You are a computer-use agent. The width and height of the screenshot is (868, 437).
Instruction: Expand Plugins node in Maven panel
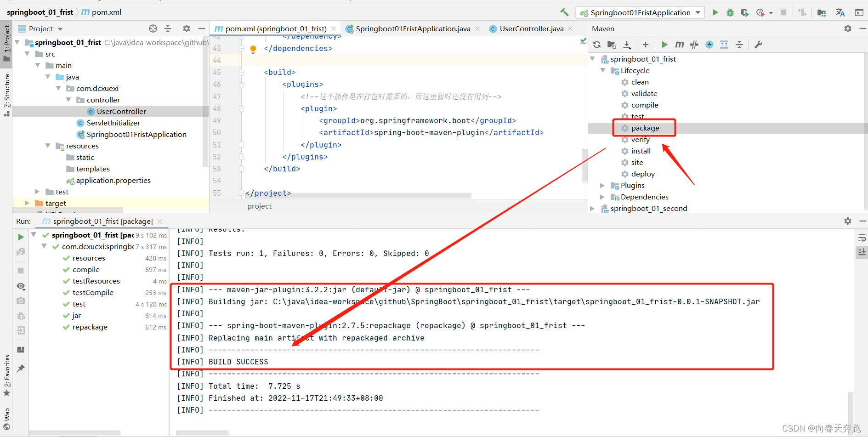(602, 185)
